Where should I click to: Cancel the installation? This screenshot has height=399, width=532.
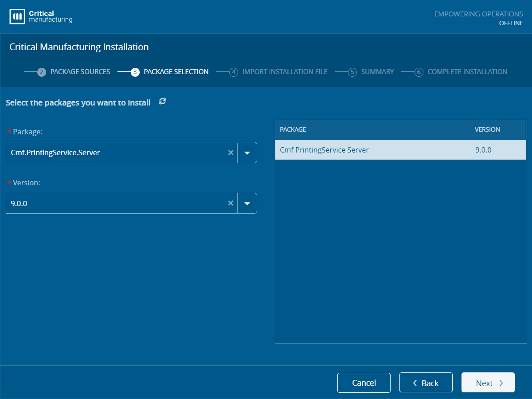point(364,383)
